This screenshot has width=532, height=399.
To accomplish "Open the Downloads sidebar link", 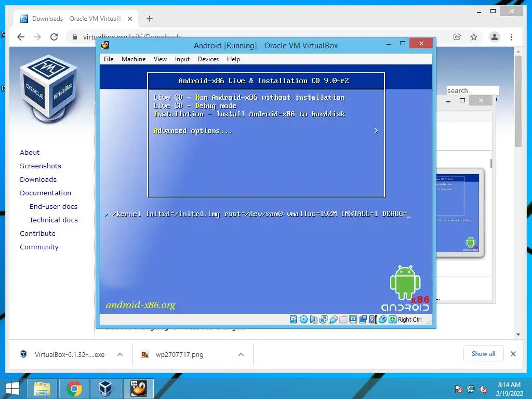I will (x=38, y=179).
